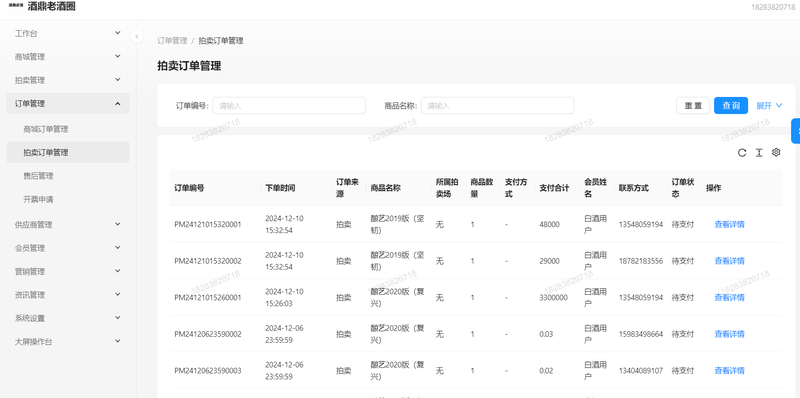
Task: Click the 商品名称 input field
Action: (497, 106)
